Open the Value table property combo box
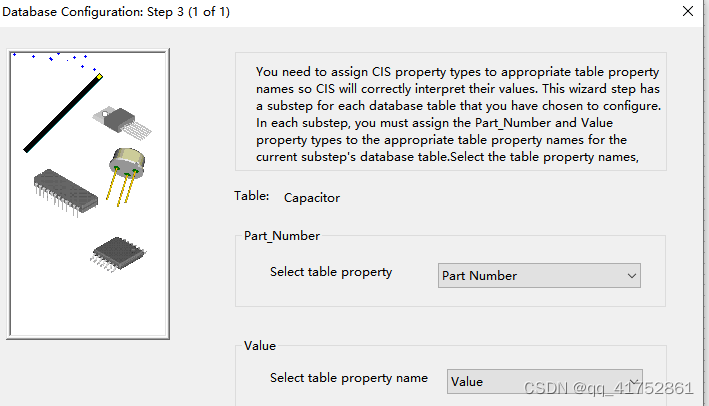This screenshot has width=709, height=406. [544, 382]
